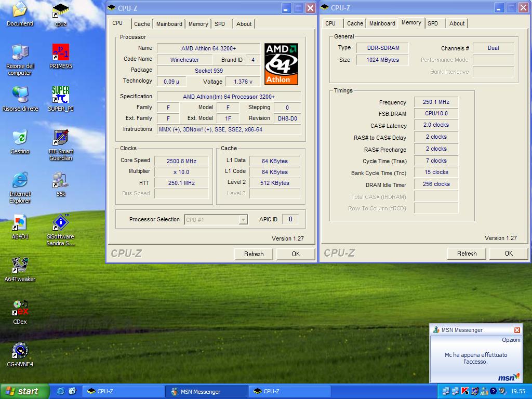Select the A64D1 desktop file icon

(20, 227)
